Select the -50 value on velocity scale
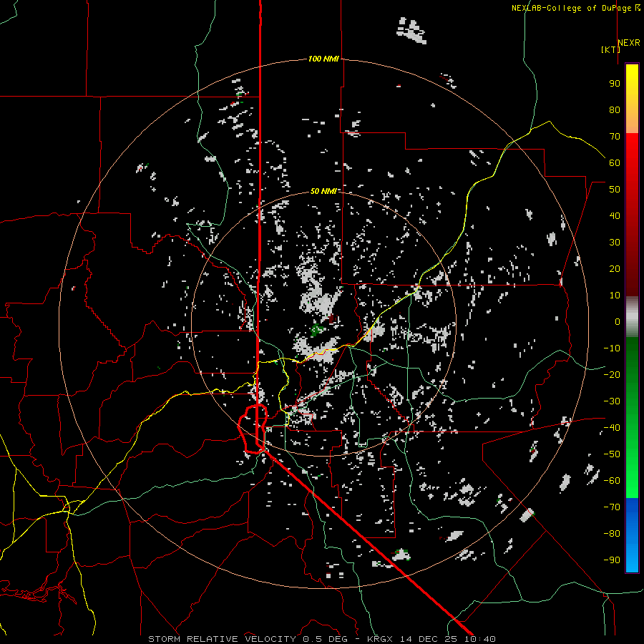The height and width of the screenshot is (644, 644). pos(612,454)
